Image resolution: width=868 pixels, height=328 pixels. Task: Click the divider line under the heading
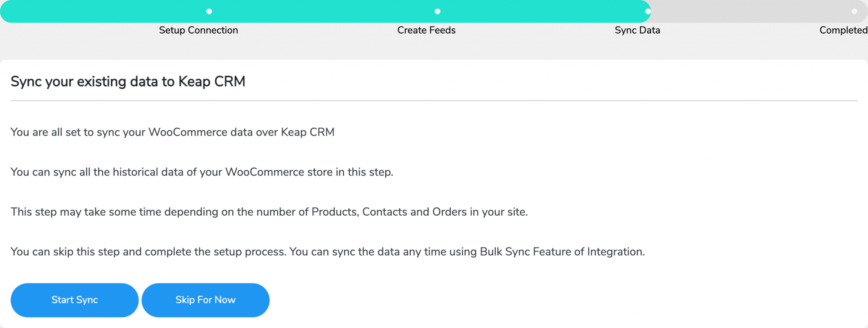[x=434, y=100]
